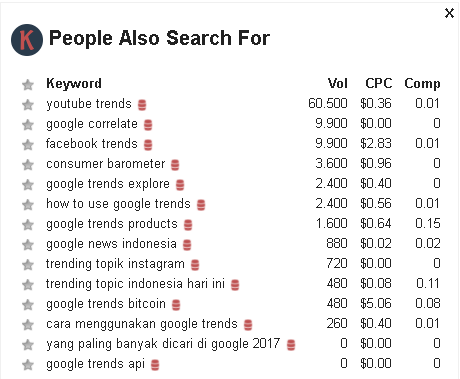Sort by the CPC column header
Screen dimensions: 460x379
click(x=379, y=83)
